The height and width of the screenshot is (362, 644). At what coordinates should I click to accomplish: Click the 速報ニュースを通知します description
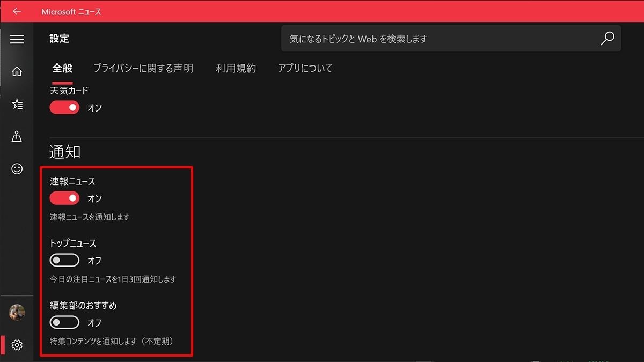90,217
